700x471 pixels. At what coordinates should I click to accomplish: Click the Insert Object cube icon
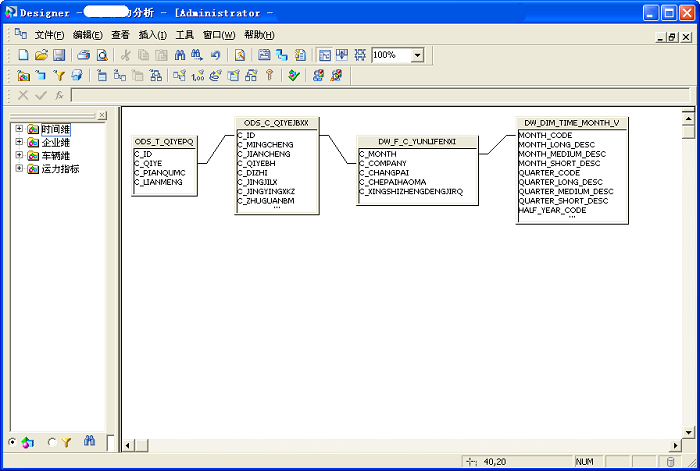(41, 75)
